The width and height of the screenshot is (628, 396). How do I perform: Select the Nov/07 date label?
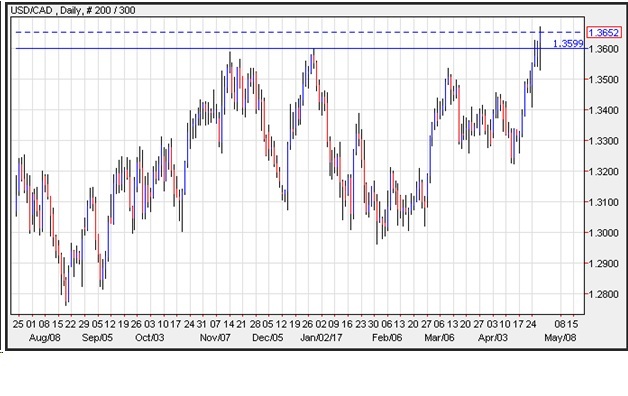[x=215, y=338]
